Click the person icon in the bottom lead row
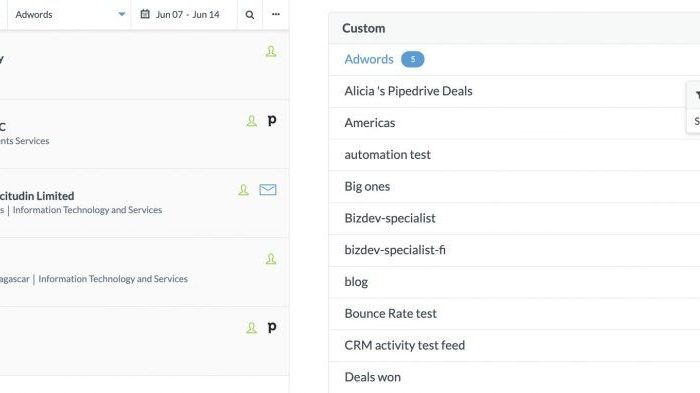 click(x=252, y=328)
